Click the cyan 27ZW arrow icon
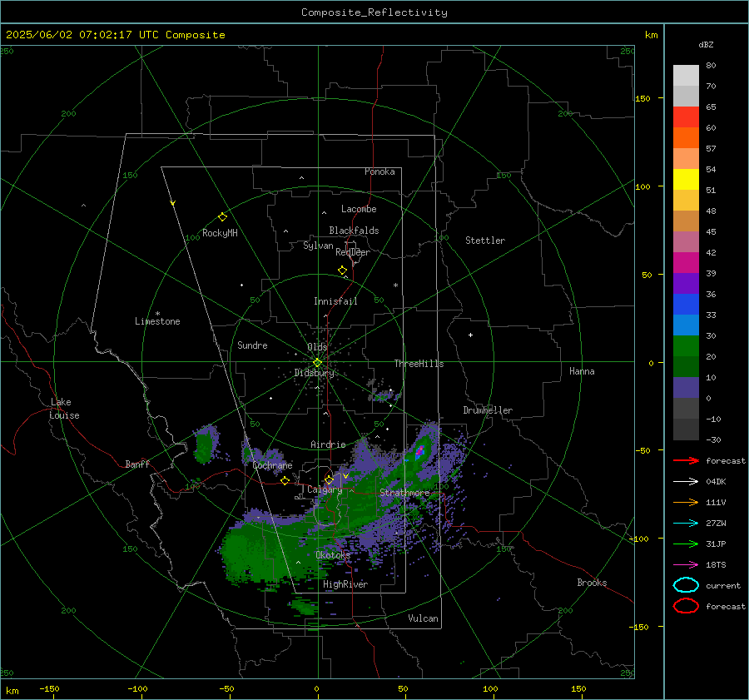 point(686,524)
